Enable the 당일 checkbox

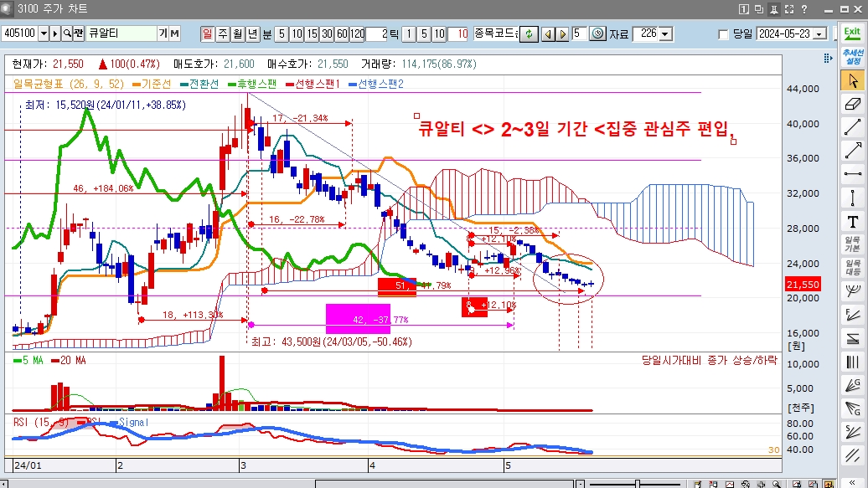point(724,34)
